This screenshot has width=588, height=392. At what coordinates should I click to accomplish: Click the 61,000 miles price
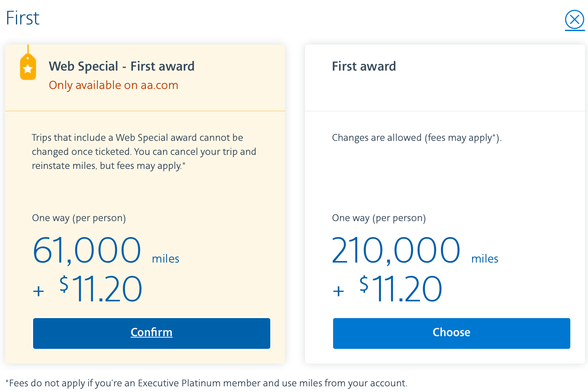tap(87, 250)
